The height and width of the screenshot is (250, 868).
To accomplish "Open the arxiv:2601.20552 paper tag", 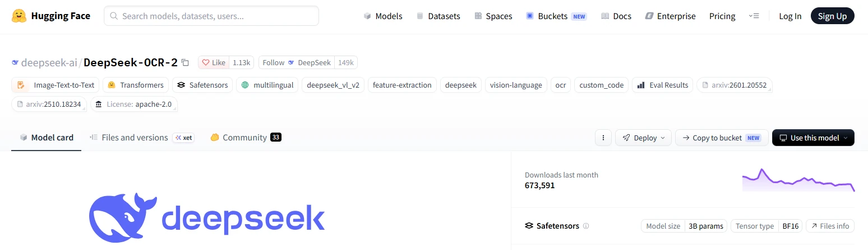I will pos(735,85).
